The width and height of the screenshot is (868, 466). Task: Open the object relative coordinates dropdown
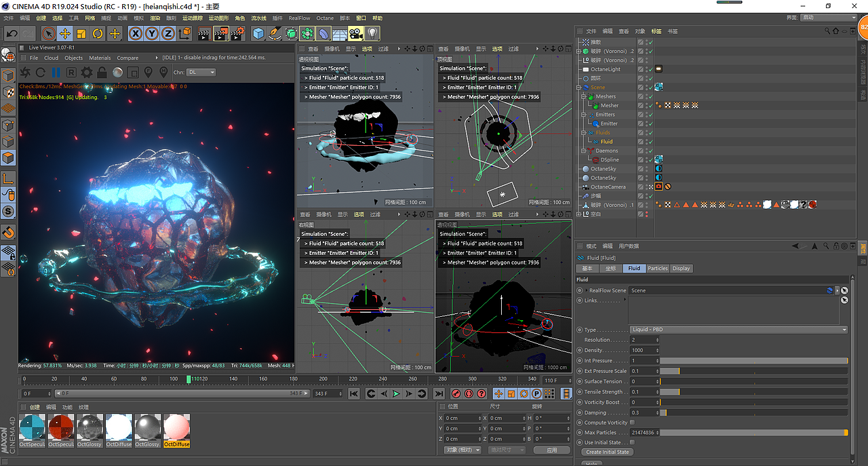tap(463, 450)
